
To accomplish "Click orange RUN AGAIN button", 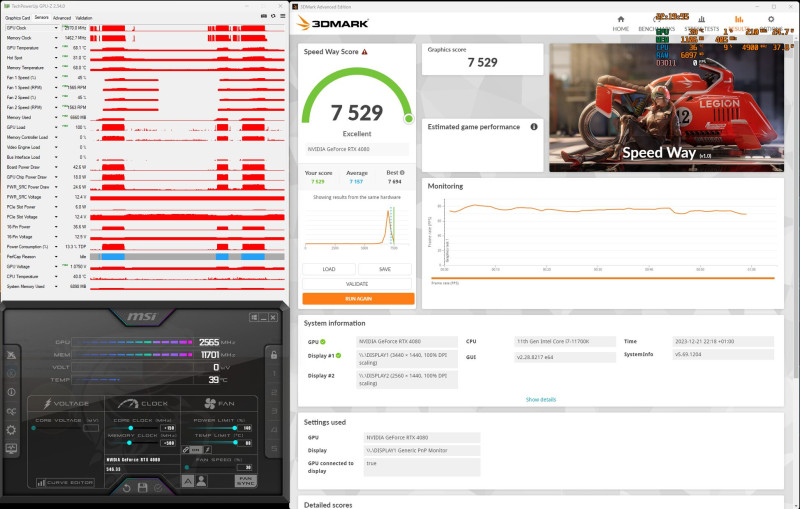I will click(x=358, y=298).
